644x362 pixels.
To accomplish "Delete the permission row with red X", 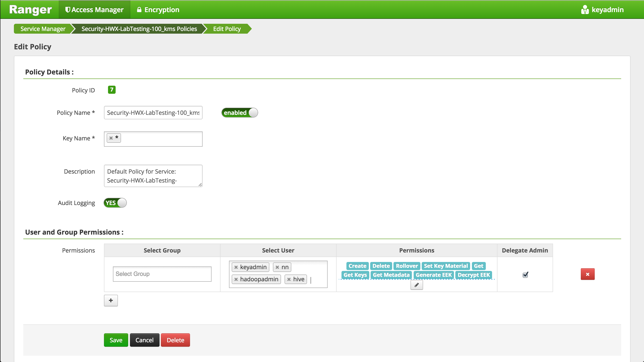I will [588, 274].
